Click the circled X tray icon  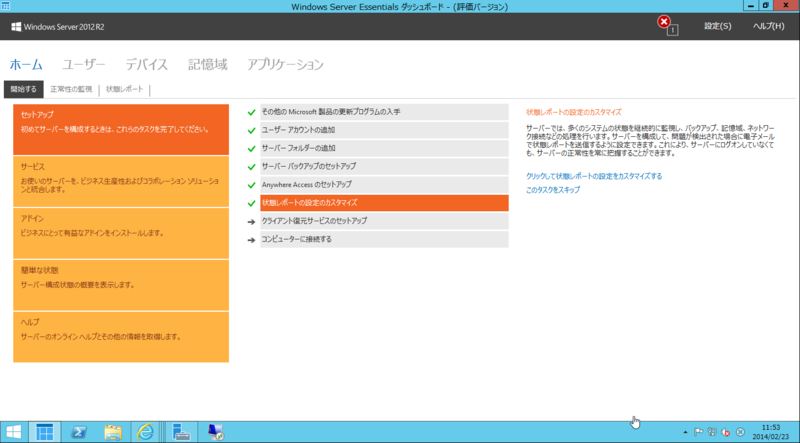(740, 432)
